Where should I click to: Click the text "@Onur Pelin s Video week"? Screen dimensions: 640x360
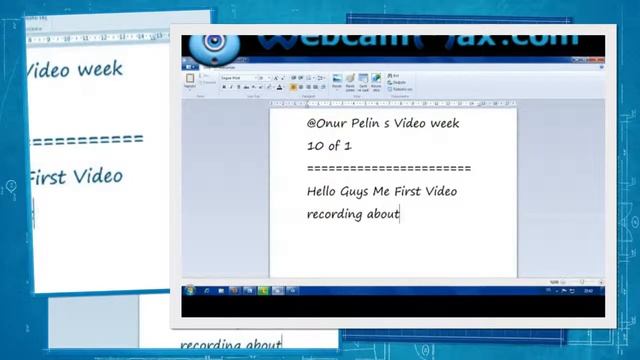point(383,123)
